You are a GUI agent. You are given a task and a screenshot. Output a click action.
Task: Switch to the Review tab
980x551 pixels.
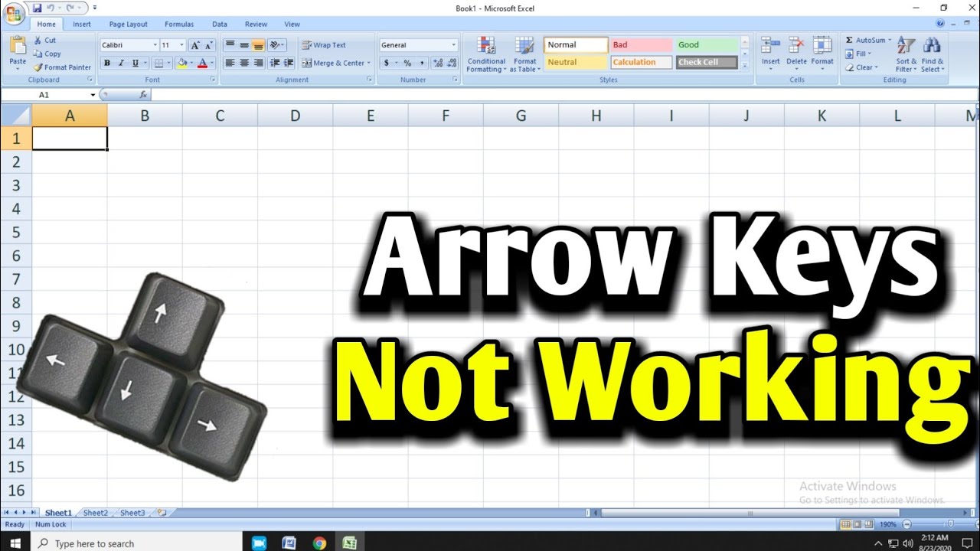256,24
